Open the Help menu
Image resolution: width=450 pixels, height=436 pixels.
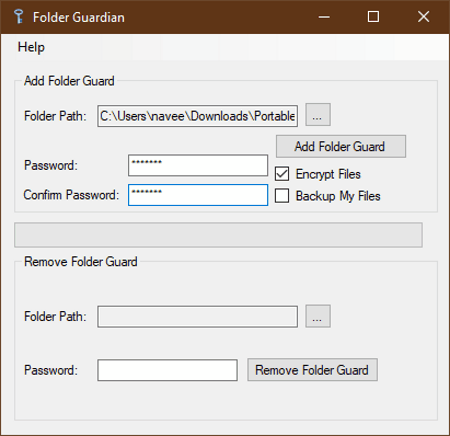(x=31, y=47)
